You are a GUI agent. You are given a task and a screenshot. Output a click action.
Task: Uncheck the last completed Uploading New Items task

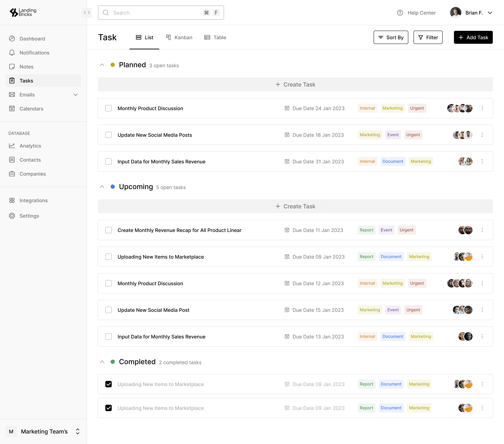pos(108,408)
